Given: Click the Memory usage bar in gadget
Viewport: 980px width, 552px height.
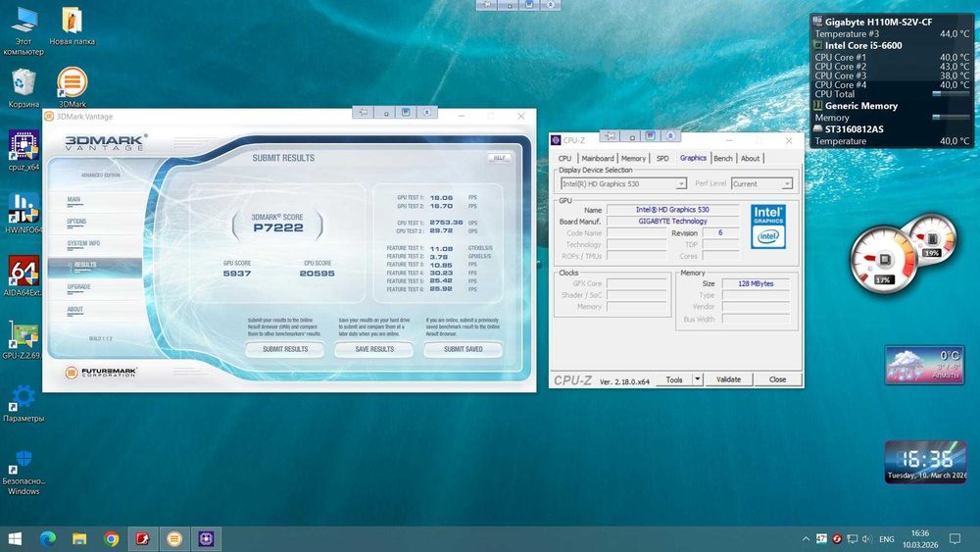Looking at the screenshot, I should pos(951,118).
